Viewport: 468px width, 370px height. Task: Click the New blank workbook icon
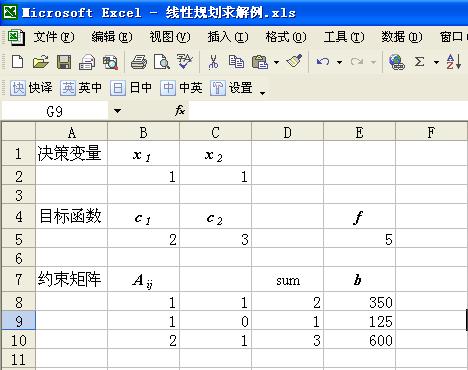(17, 62)
